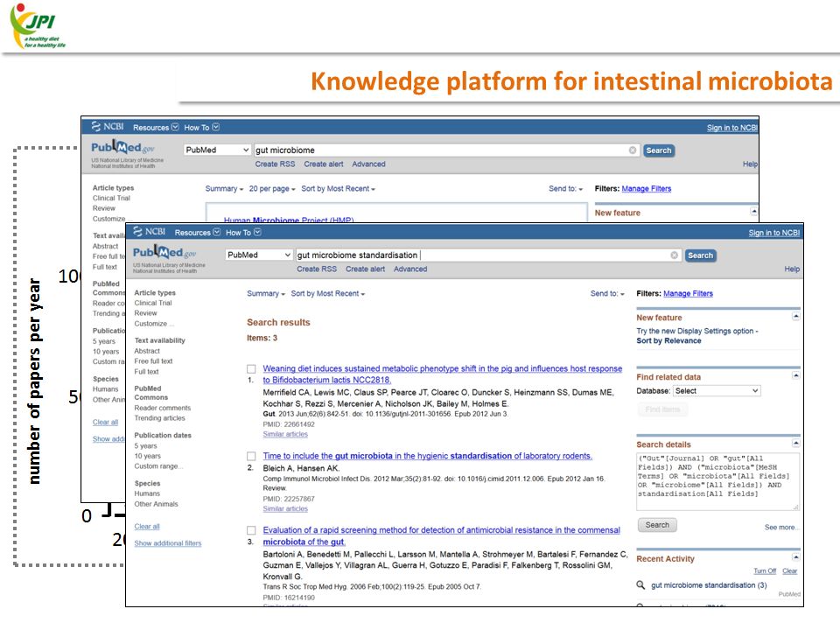Open PubMed database dropdown in back window
The height and width of the screenshot is (630, 840).
coord(216,150)
